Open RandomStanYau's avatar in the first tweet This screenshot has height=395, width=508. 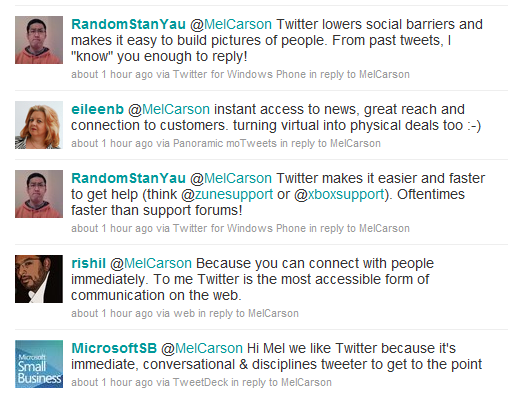pos(39,40)
